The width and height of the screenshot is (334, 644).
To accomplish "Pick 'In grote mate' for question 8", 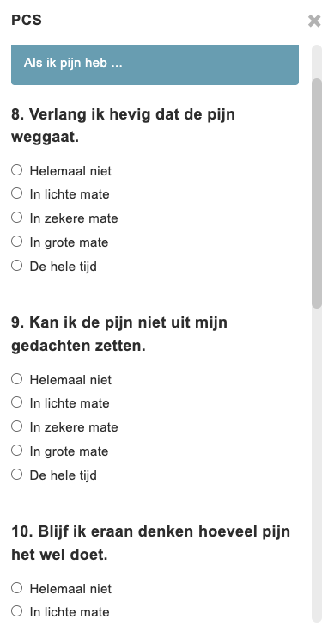I will 17,242.
